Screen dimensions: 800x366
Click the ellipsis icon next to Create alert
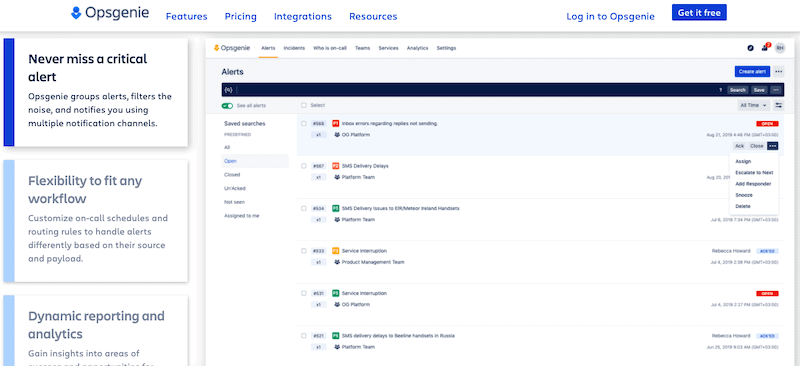[x=779, y=71]
